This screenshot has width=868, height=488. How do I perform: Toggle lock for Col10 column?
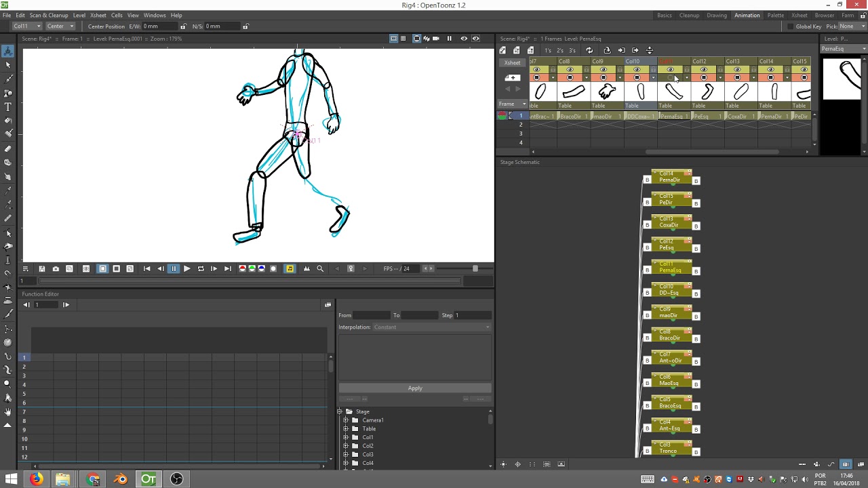pyautogui.click(x=654, y=69)
